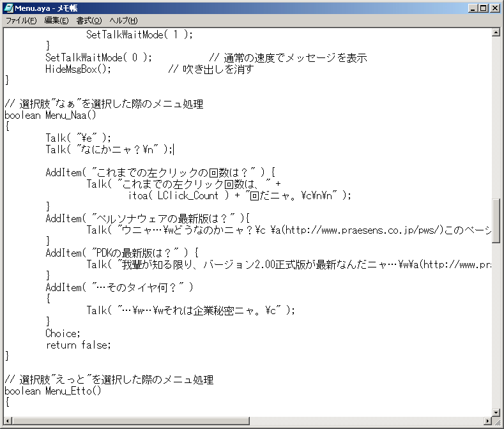Screen dimensions: 504x429
Task: Click the Talk line それは企業秘密ニャ
Action: pyautogui.click(x=190, y=310)
